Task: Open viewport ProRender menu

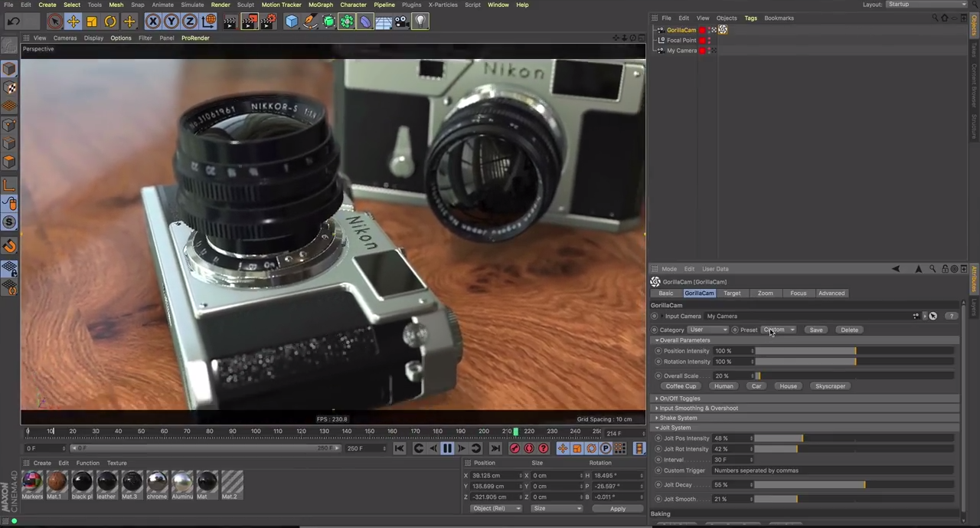Action: [x=195, y=38]
